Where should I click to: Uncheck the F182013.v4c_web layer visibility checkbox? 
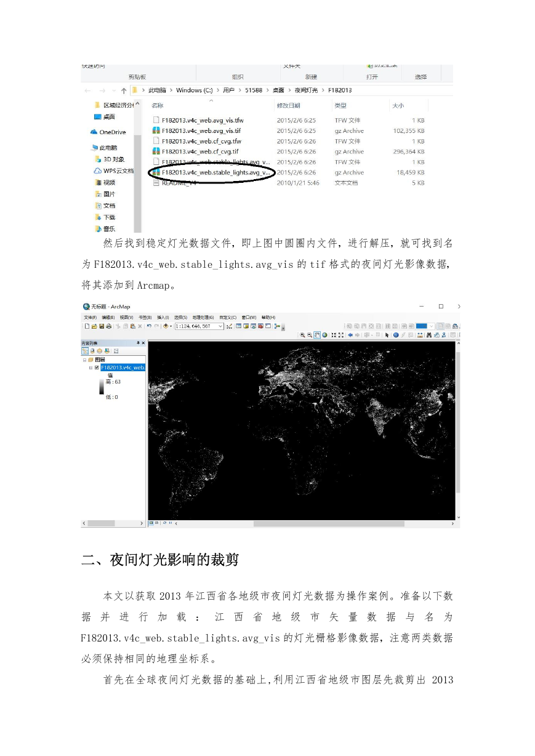tap(97, 368)
